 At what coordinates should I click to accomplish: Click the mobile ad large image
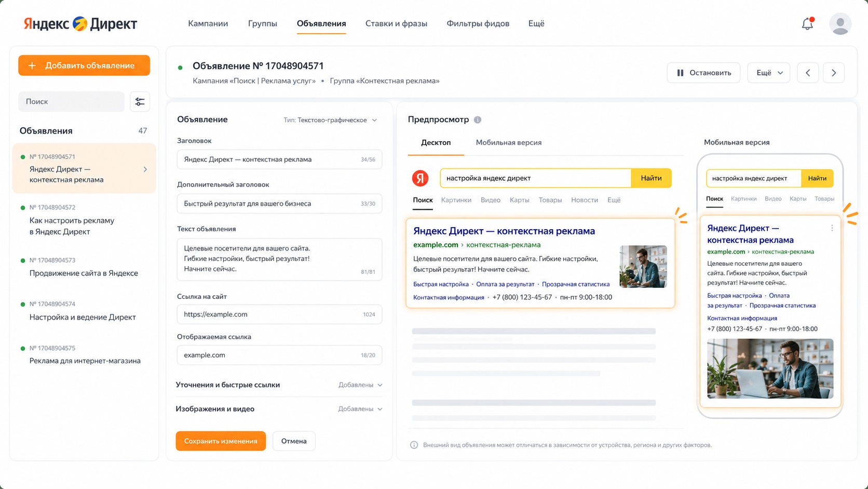point(770,369)
